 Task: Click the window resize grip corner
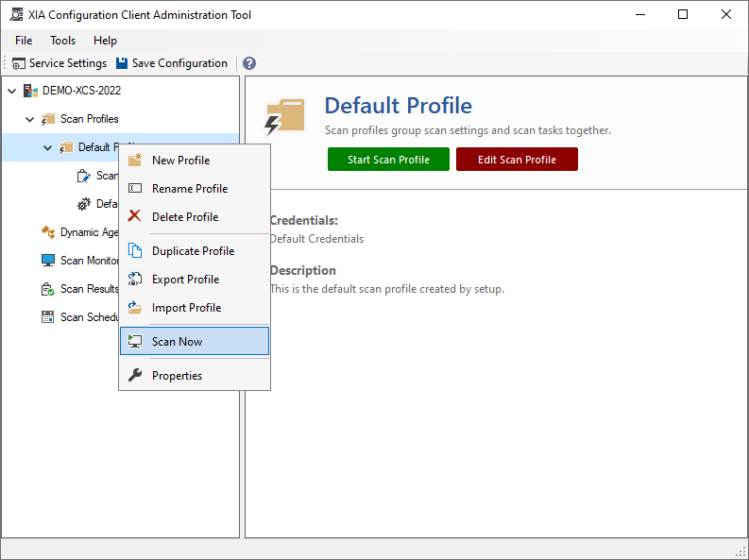click(x=741, y=551)
